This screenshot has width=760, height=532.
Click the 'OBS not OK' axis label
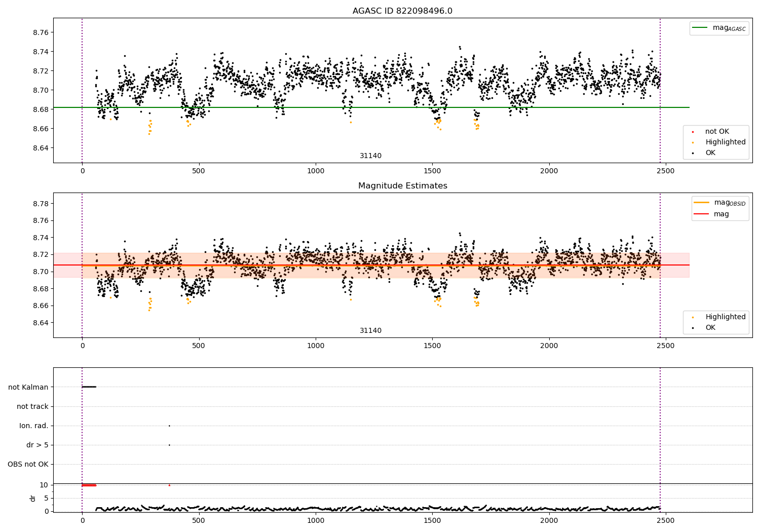tap(28, 465)
